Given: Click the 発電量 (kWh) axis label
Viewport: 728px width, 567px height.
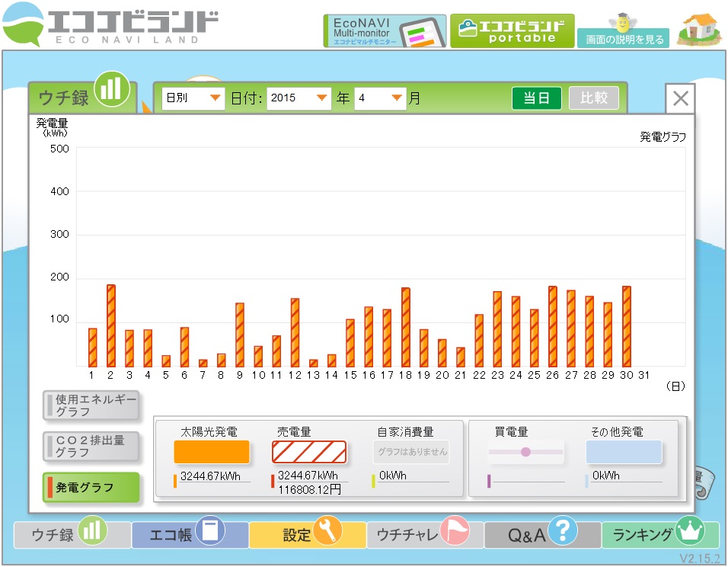Looking at the screenshot, I should (53, 127).
